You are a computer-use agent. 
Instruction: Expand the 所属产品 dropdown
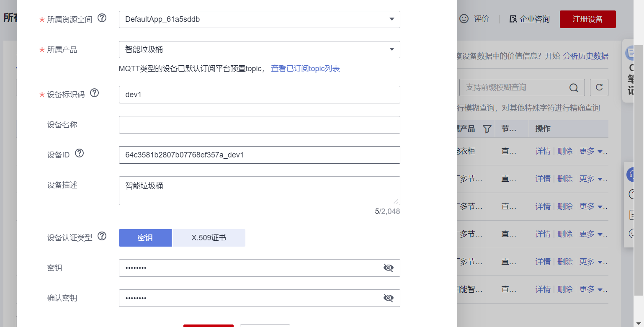pos(392,49)
